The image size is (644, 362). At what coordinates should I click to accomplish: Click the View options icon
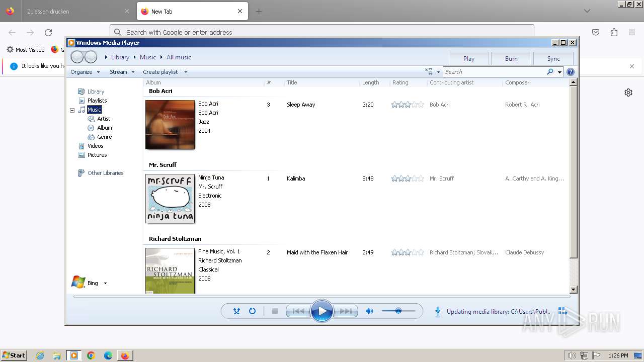[429, 72]
